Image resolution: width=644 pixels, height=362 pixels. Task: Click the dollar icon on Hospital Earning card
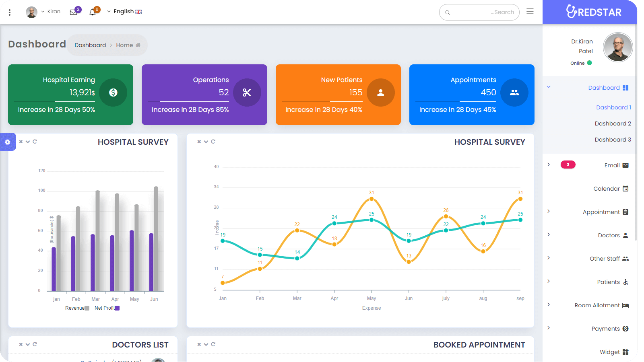[114, 93]
